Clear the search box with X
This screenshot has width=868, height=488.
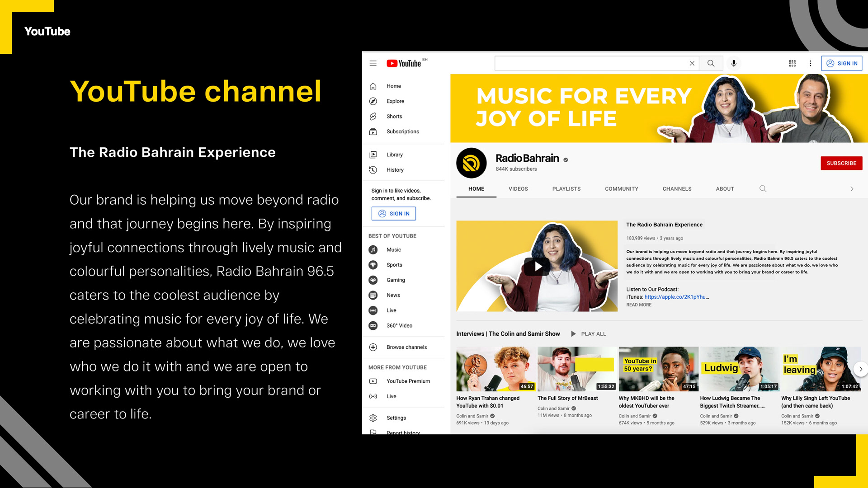coord(692,63)
